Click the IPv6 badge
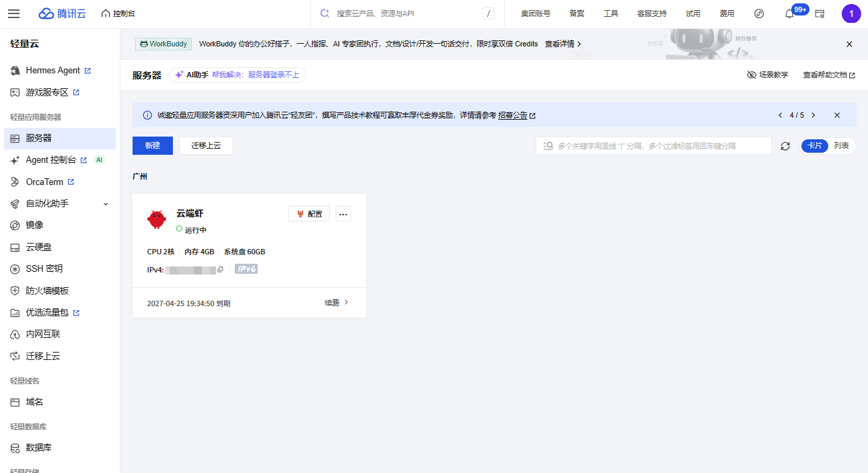Screen dimensions: 868x473 246,269
